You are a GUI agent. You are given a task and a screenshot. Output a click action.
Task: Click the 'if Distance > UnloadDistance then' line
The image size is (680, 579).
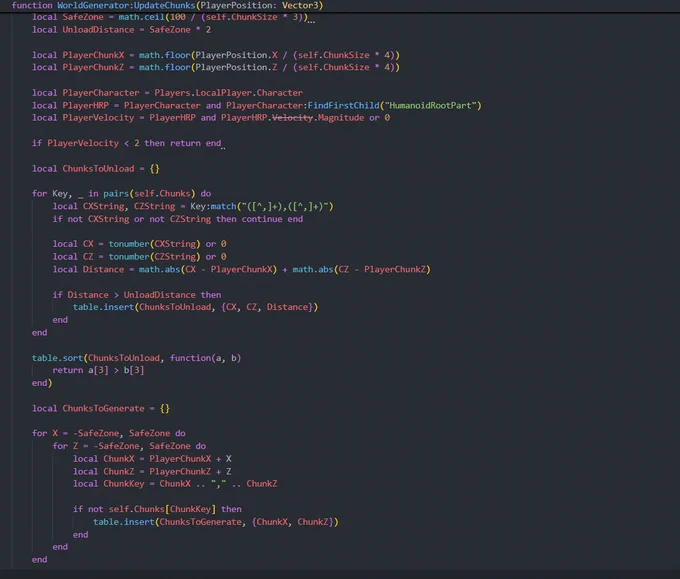(x=137, y=295)
